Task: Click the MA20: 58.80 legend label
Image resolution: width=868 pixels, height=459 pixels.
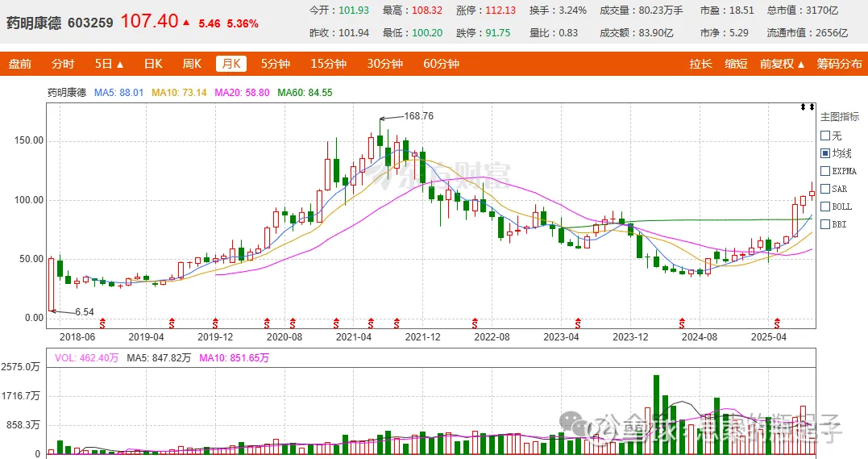Action: (242, 93)
